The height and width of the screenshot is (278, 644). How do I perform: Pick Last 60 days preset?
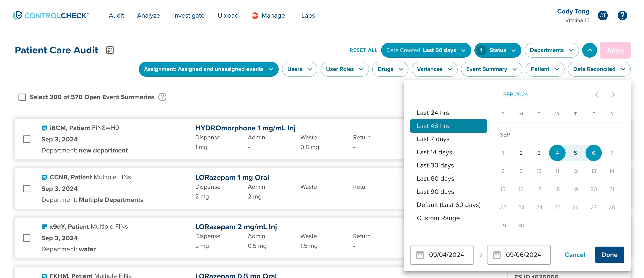pos(448,179)
